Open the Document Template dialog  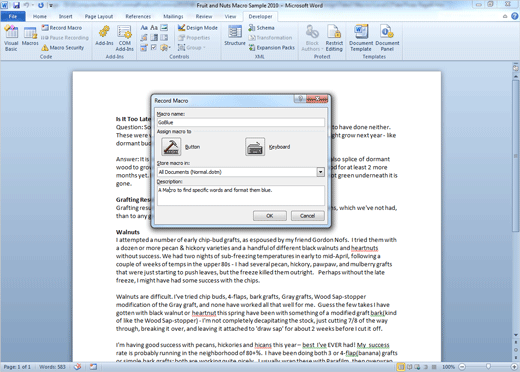(361, 38)
